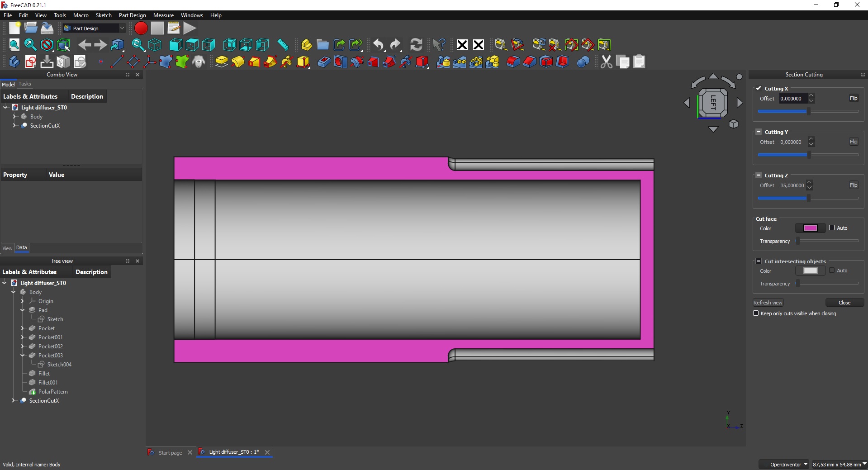This screenshot has width=868, height=470.
Task: Open the Part Design workbench dropdown
Action: tap(94, 28)
